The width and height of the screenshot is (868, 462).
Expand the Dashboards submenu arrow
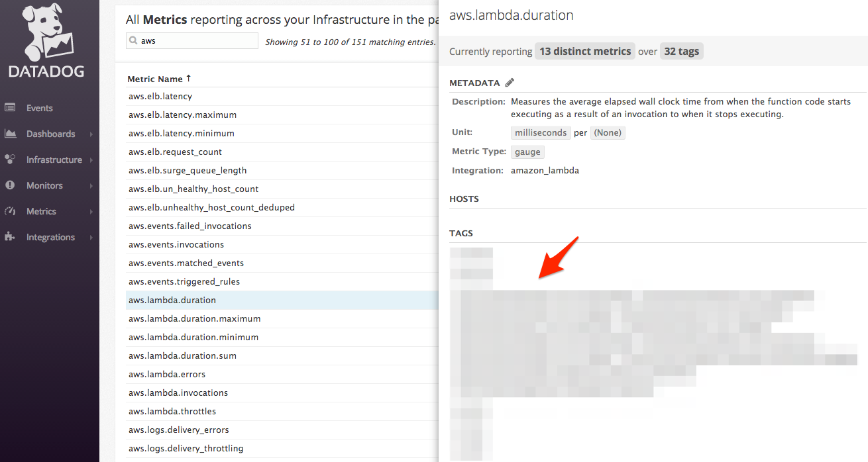[91, 134]
